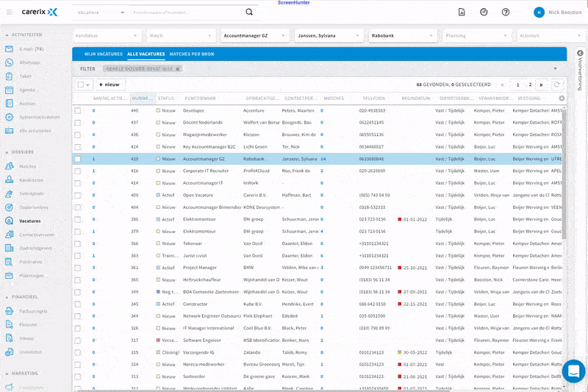Open the dashboard gauge icon in header

coord(484,12)
